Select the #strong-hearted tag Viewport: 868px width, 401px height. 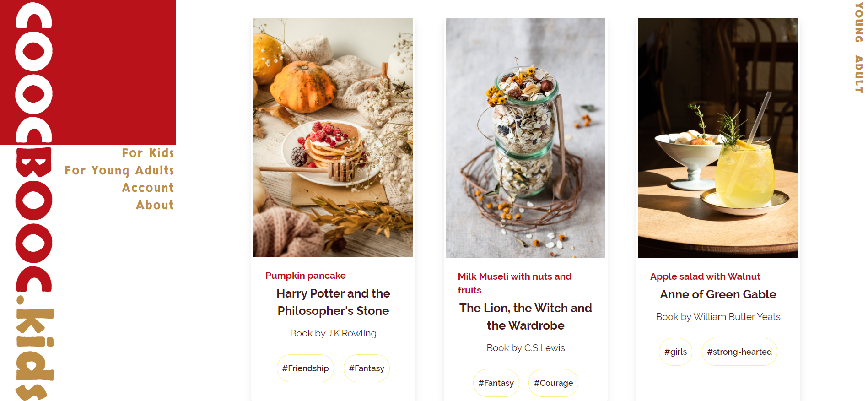pos(739,352)
